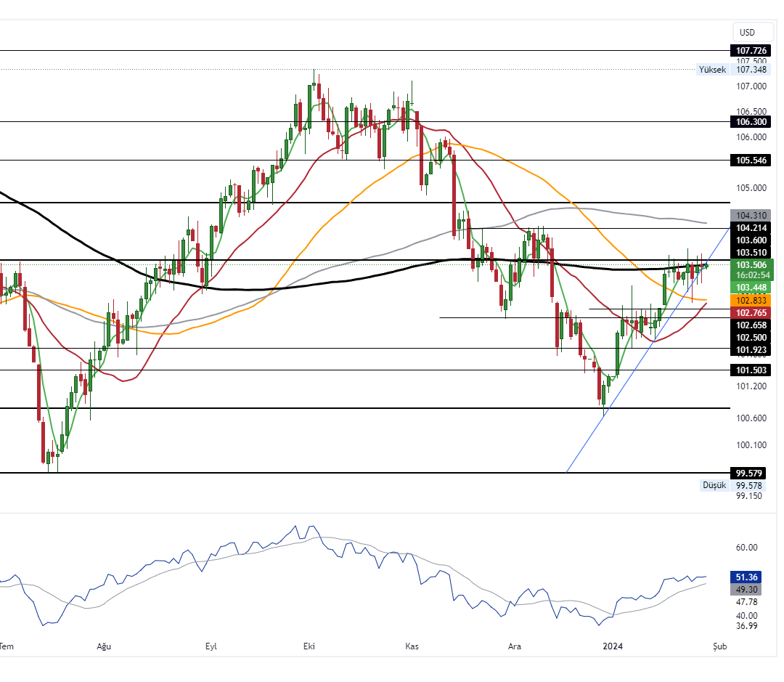Click the Eki month label on the timeline

click(x=310, y=645)
